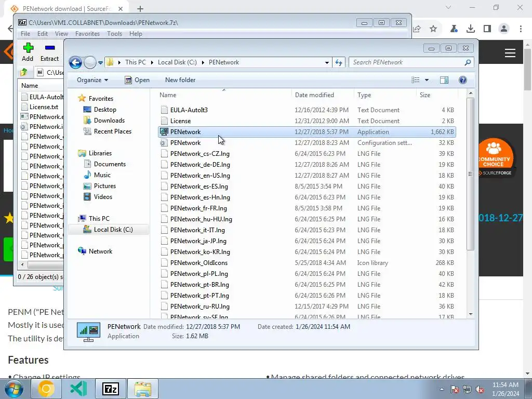Open View menu in 7-Zip window
Image resolution: width=532 pixels, height=399 pixels.
click(61, 34)
